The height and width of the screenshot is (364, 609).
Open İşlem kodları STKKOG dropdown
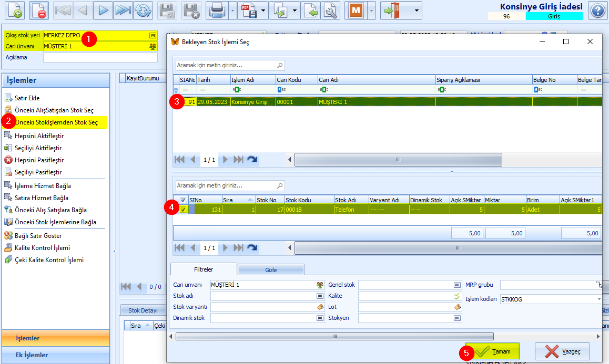[x=599, y=299]
